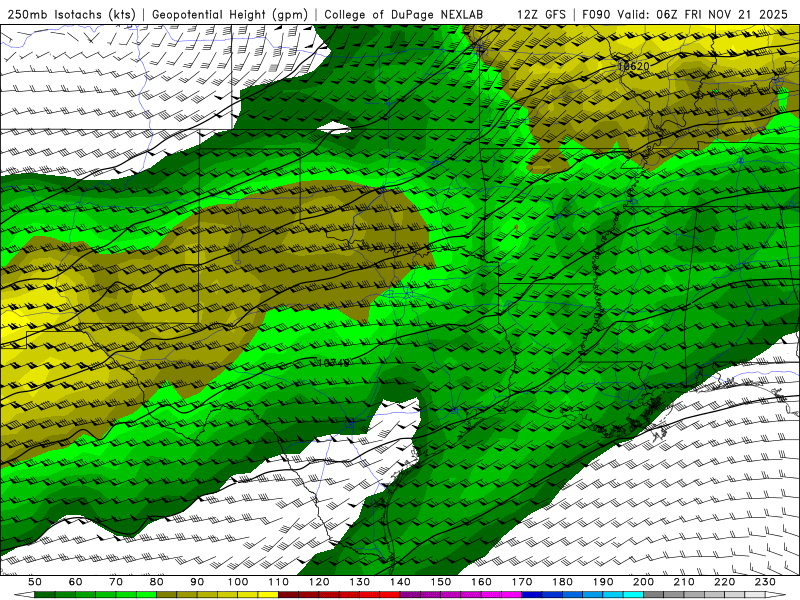Click the left arrow end of color bar
Screen dimensions: 800x600
coord(24,595)
